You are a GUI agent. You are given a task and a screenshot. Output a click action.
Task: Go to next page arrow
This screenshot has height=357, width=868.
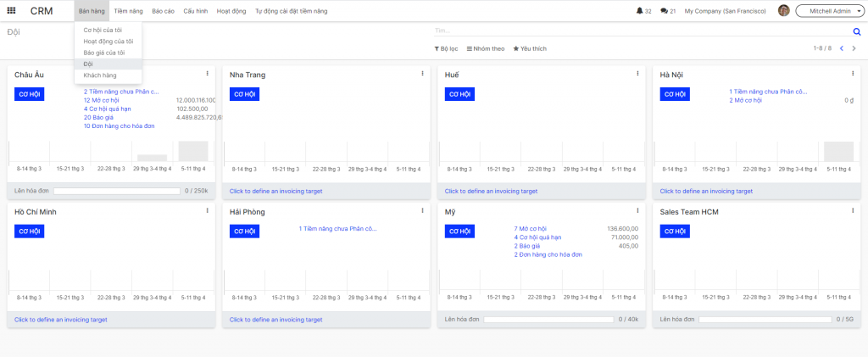[854, 48]
